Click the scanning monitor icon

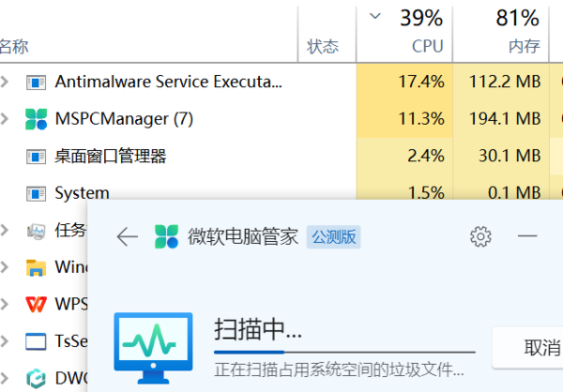152,347
